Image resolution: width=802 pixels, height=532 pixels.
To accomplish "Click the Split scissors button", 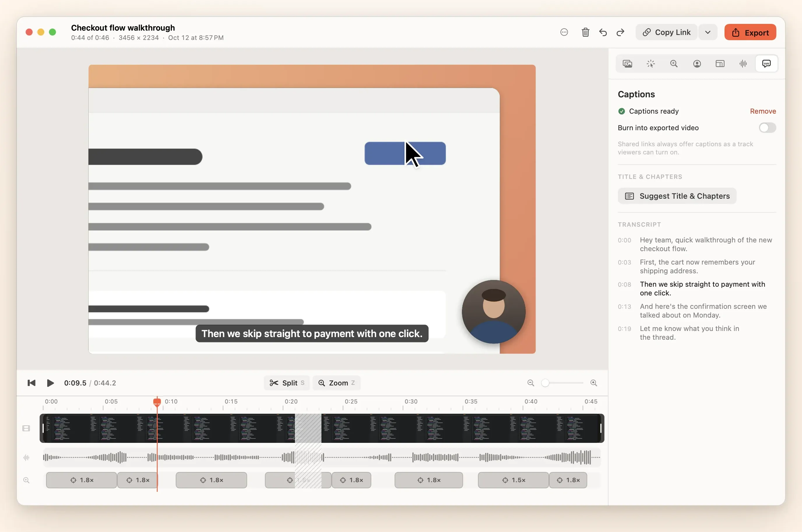I will [x=287, y=383].
